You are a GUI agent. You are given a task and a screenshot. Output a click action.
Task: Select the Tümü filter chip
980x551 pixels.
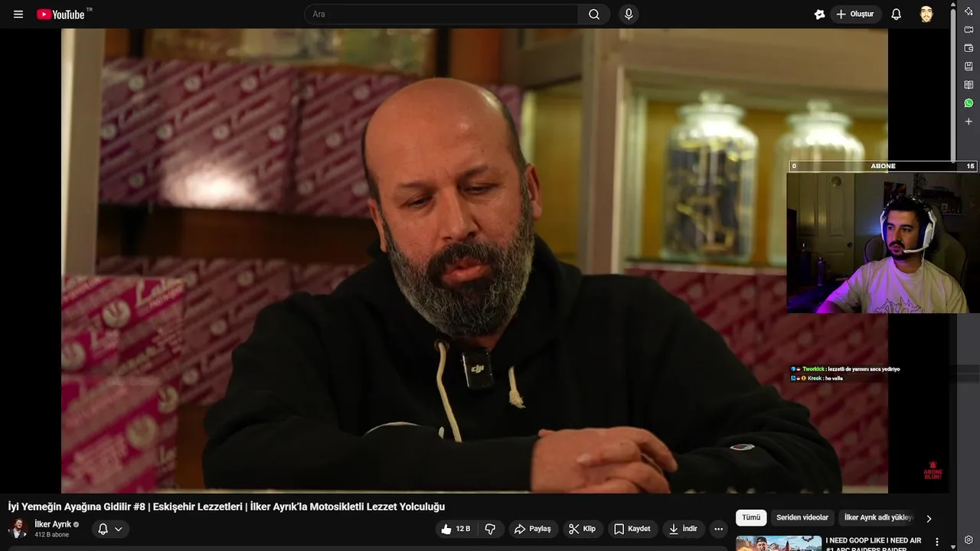[x=751, y=518]
